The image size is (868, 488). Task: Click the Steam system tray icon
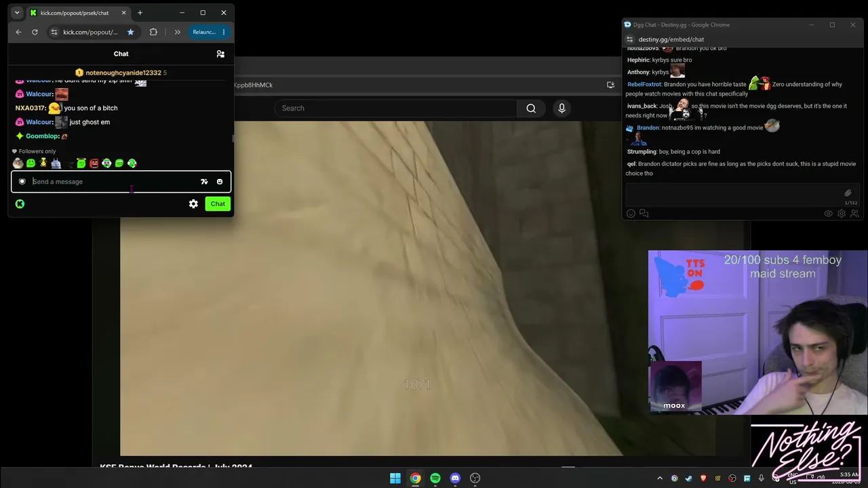click(x=688, y=479)
